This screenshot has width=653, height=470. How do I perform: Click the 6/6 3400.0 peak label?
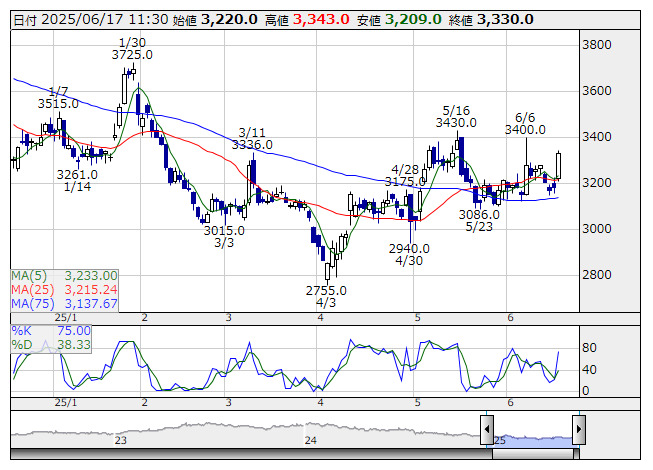(525, 124)
